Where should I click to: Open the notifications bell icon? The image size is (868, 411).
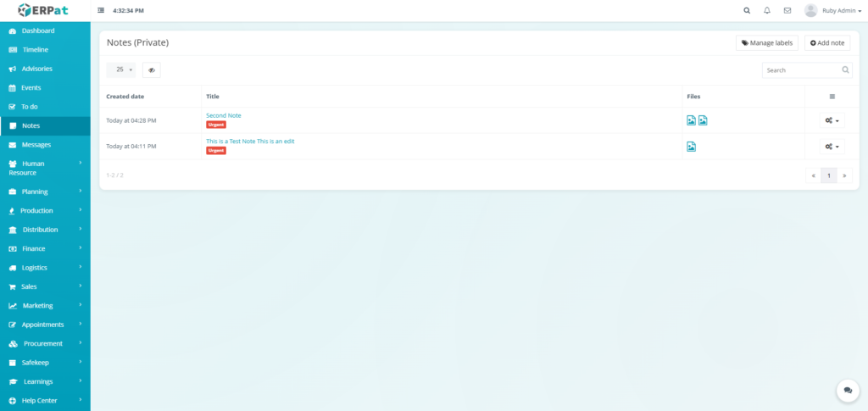coord(767,11)
